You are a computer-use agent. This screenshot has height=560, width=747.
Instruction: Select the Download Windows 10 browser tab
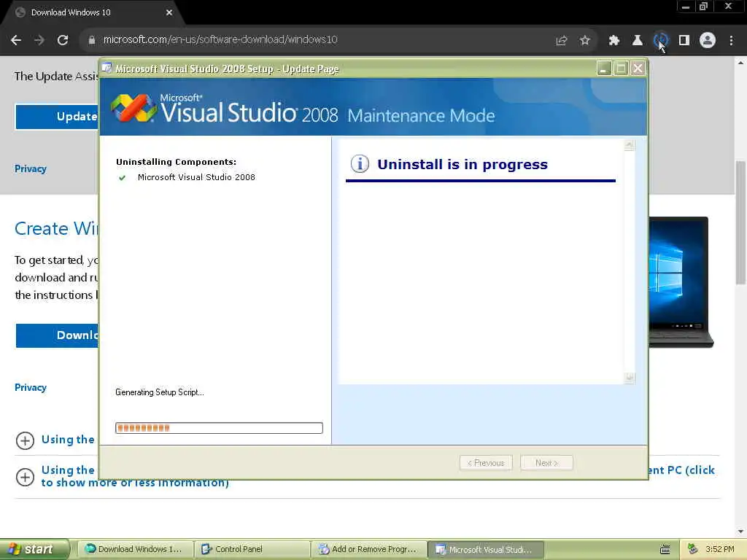(x=93, y=12)
